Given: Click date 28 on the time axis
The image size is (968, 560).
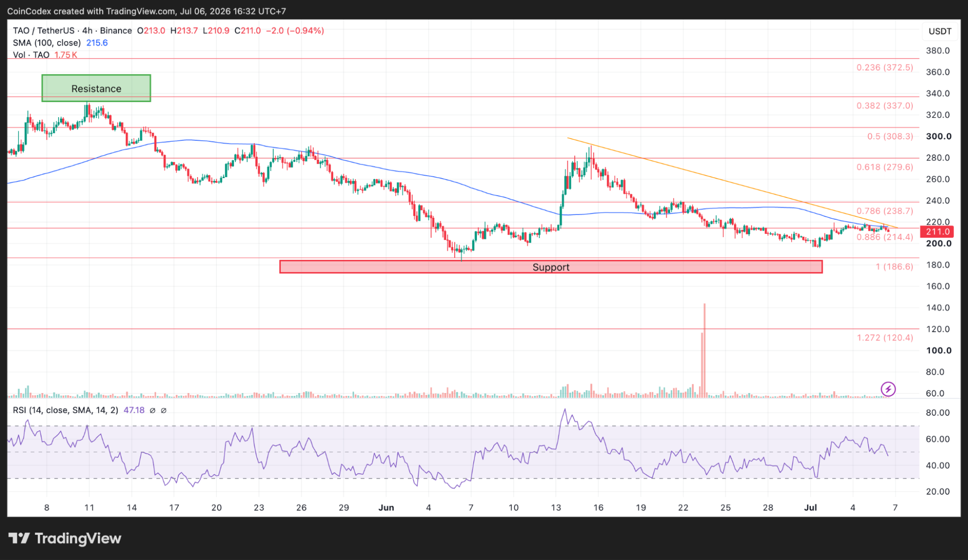Looking at the screenshot, I should 768,508.
